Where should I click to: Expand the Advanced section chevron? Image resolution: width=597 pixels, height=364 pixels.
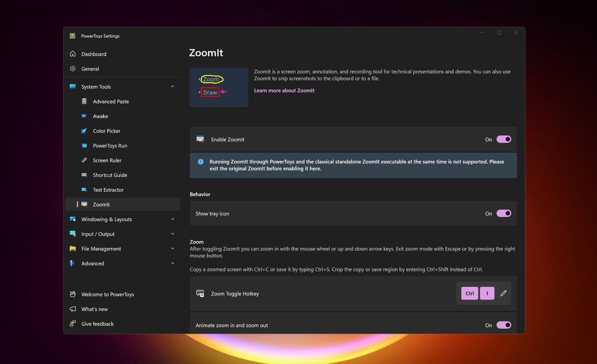pos(173,263)
